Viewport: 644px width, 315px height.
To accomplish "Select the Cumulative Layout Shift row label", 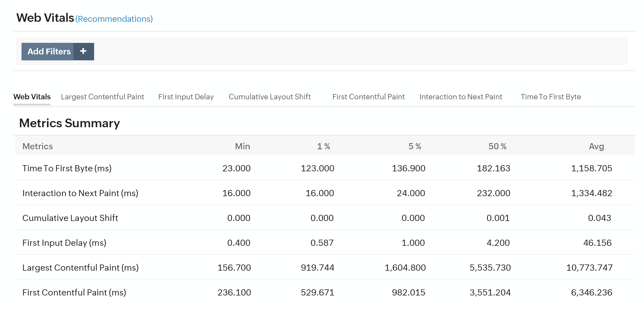I will coord(70,218).
